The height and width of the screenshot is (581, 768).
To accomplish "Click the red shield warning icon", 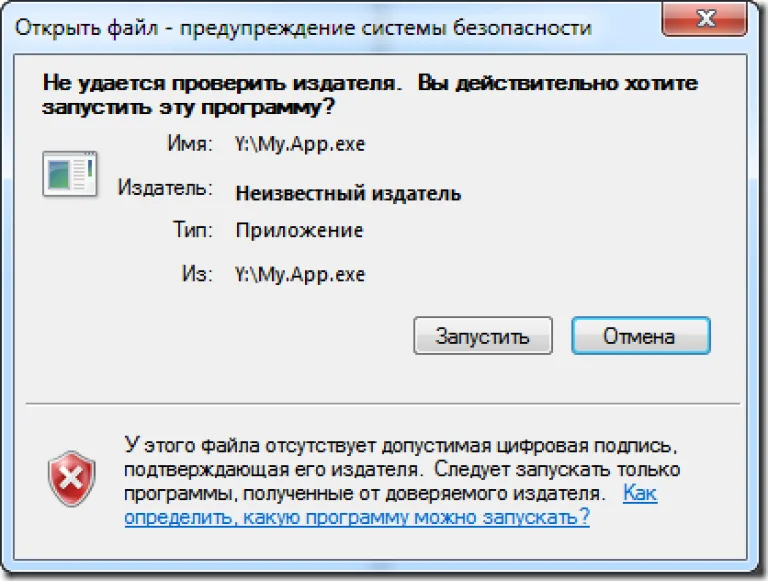I will point(72,478).
